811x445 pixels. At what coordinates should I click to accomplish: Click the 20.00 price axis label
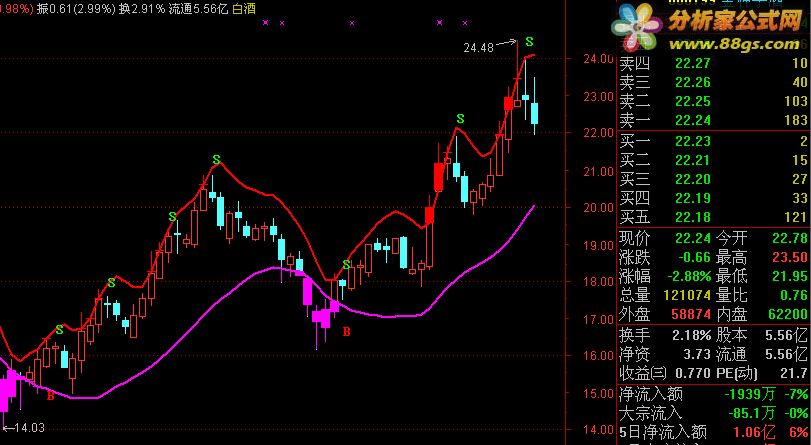click(x=598, y=207)
